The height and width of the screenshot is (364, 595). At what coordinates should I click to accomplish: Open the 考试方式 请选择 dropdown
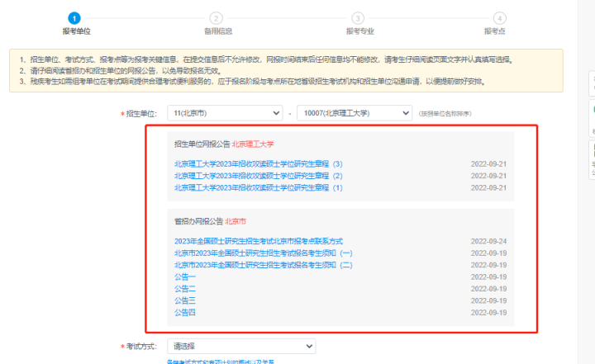pos(241,346)
